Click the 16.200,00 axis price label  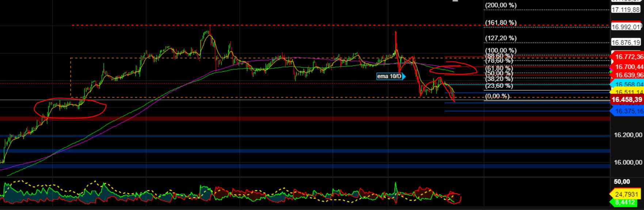628,135
